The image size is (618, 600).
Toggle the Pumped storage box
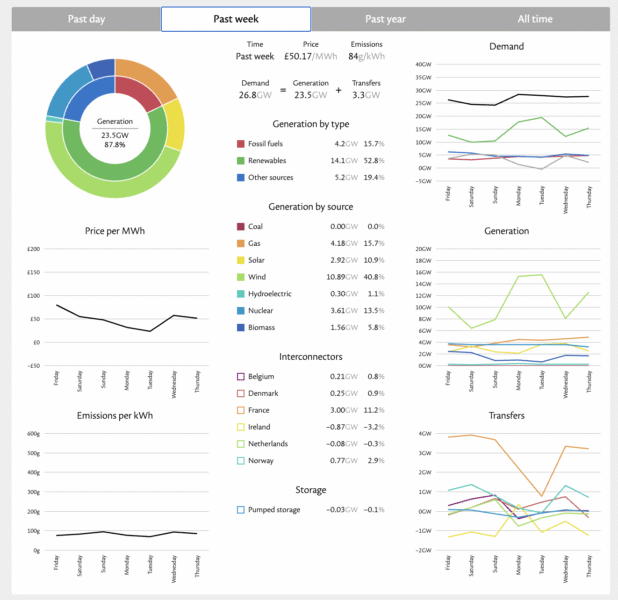click(240, 510)
